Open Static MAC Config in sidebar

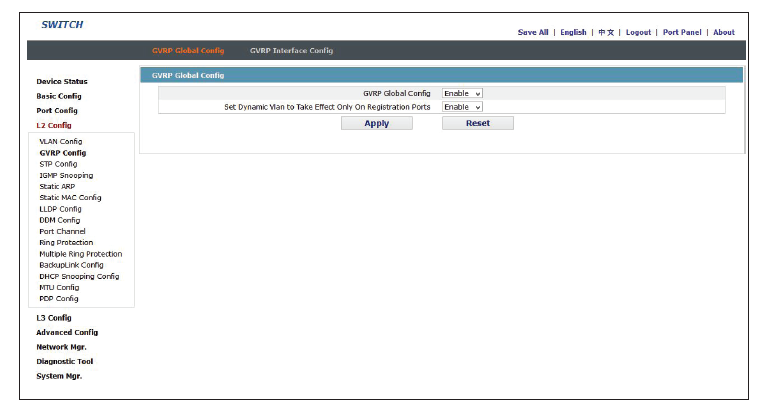(x=70, y=198)
